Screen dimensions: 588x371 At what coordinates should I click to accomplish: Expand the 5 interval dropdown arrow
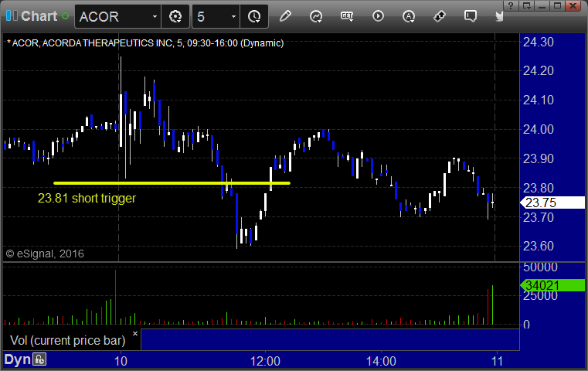pos(233,16)
